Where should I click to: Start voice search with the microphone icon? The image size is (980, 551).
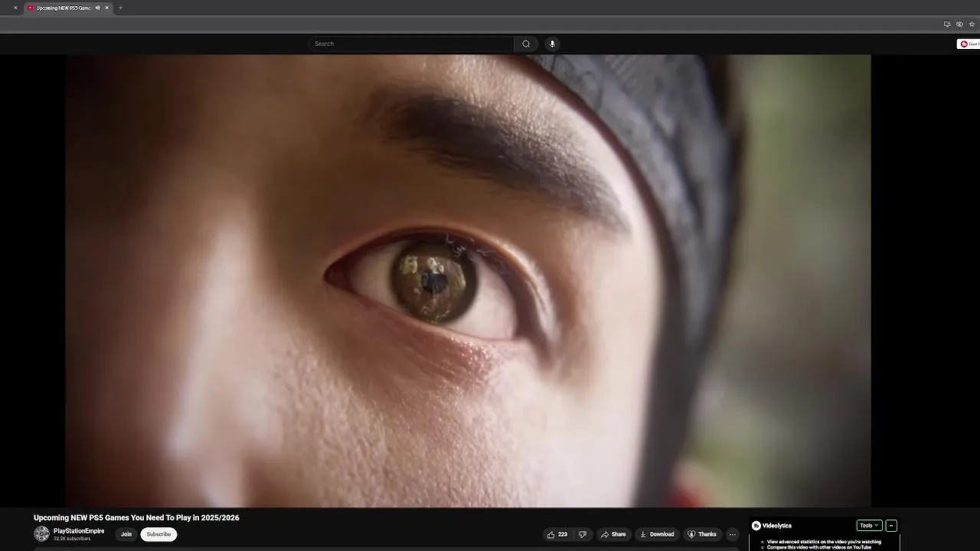(x=552, y=44)
